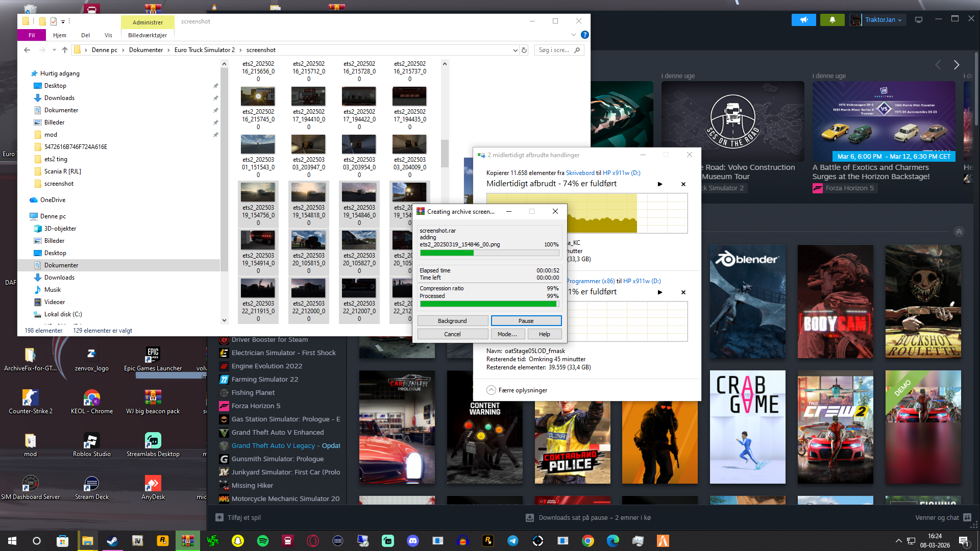This screenshot has width=980, height=551.
Task: Refresh the Explorer folder view
Action: tap(524, 50)
